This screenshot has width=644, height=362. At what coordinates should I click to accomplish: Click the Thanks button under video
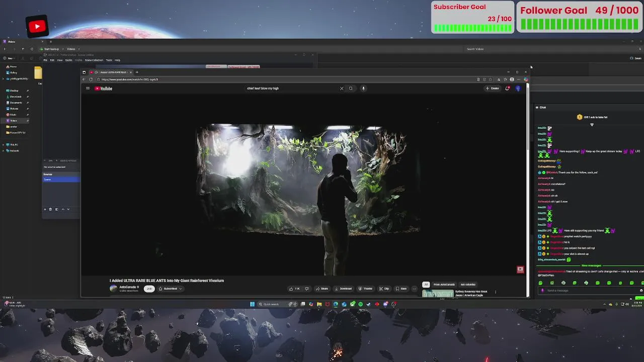[366, 289]
